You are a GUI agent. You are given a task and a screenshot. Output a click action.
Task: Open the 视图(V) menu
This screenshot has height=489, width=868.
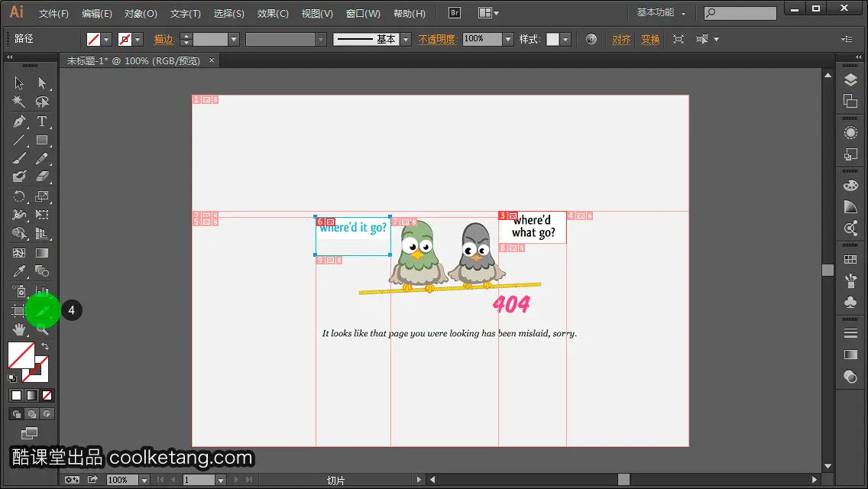click(317, 13)
